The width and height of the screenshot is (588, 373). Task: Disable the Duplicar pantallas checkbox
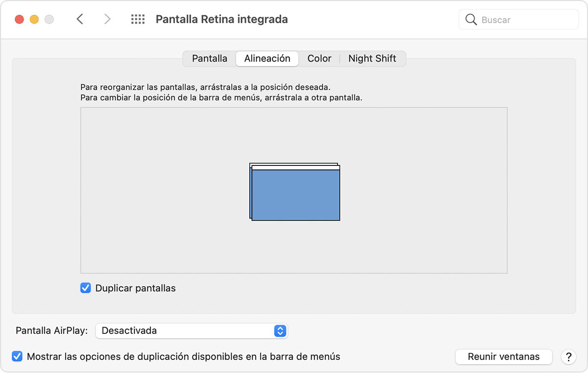pos(86,288)
